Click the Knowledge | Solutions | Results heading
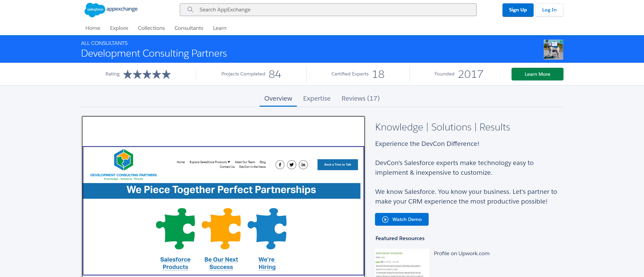Screen dimensions: 644x277 pyautogui.click(x=442, y=127)
